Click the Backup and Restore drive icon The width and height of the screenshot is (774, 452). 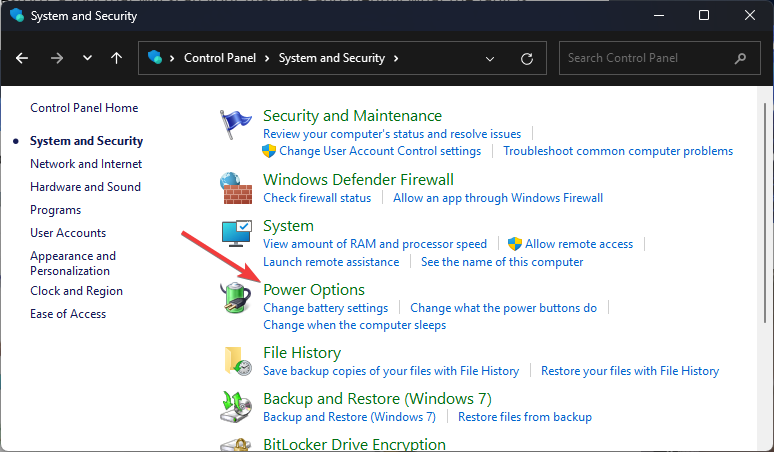(235, 407)
